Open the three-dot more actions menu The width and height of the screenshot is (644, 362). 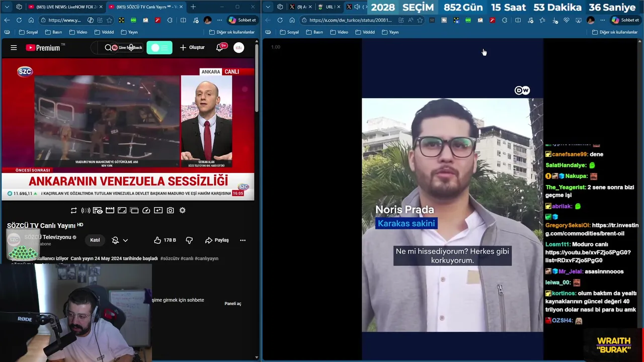click(x=243, y=240)
